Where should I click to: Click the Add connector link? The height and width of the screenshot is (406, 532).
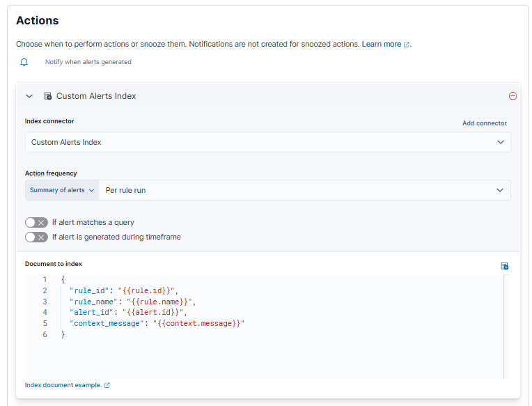484,123
